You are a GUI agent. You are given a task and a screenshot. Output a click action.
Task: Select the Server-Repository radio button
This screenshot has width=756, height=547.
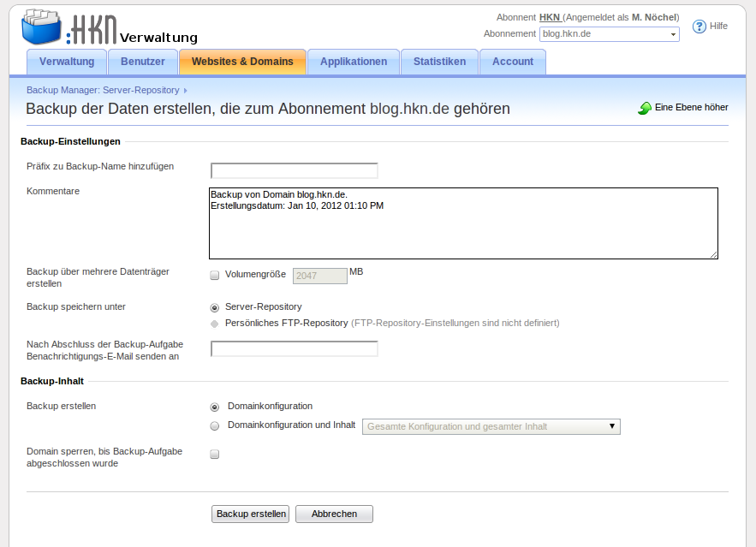(215, 306)
